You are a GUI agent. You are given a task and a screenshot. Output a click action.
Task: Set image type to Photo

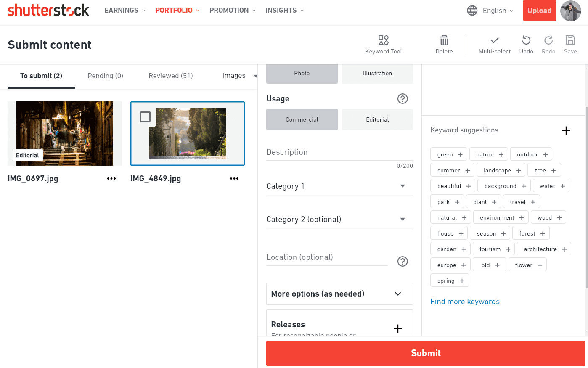pyautogui.click(x=302, y=74)
